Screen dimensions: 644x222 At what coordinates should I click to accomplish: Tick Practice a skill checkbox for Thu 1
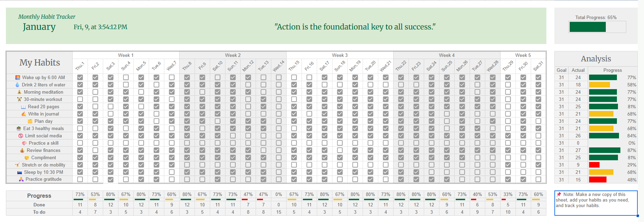[x=80, y=143]
